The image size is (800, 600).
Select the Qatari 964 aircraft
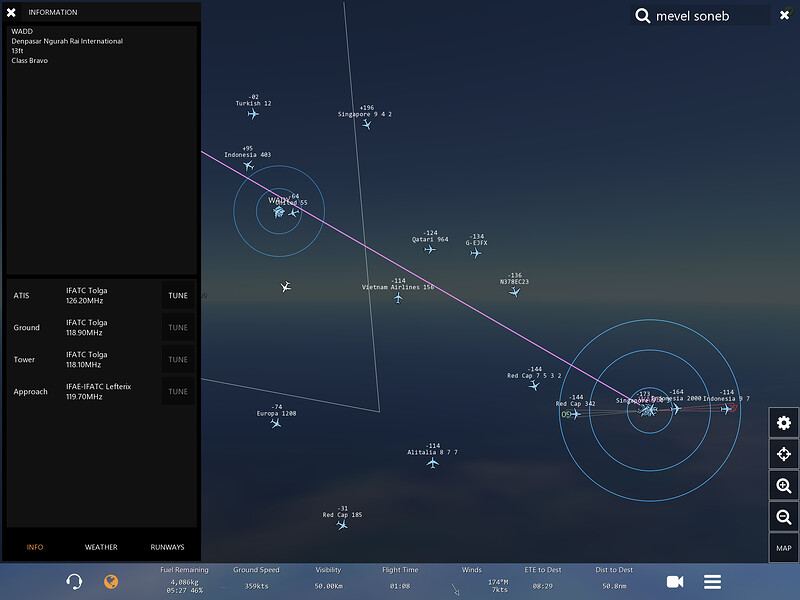430,249
